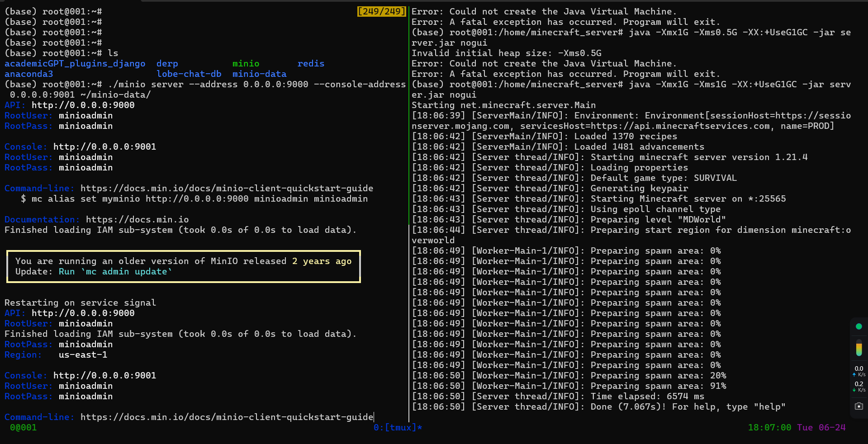Click the vertical usage gauge in side widget
Screen dimensions: 868x444
click(859, 348)
